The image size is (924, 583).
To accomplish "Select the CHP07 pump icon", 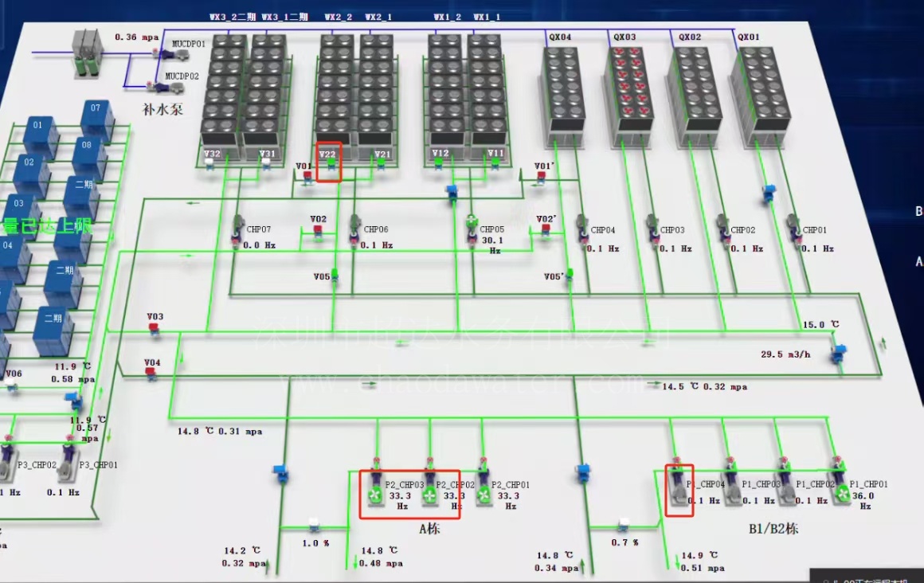I will [237, 229].
